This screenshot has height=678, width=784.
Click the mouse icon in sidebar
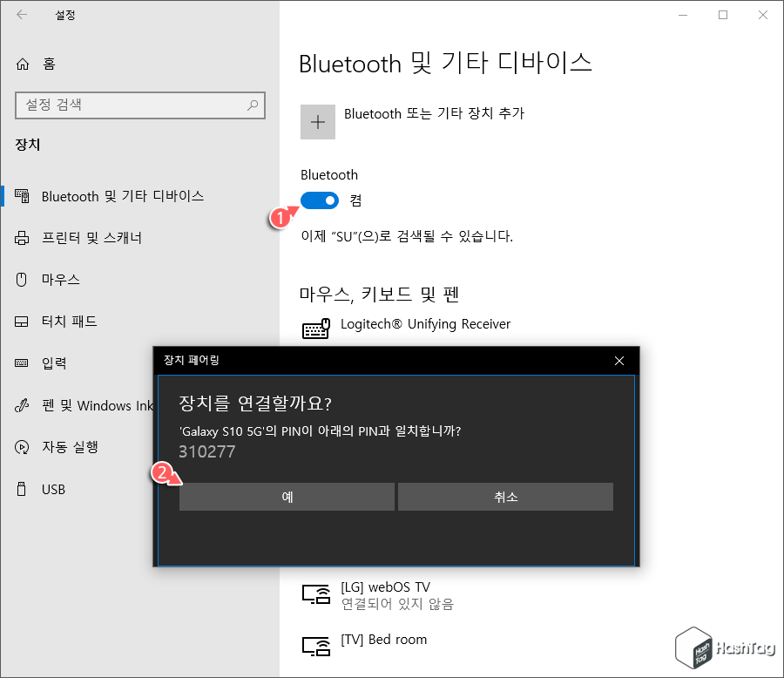click(22, 279)
